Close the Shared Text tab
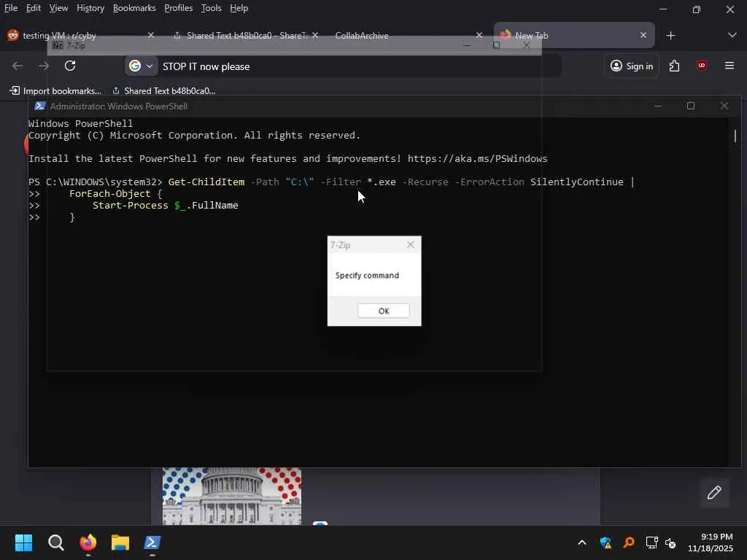The width and height of the screenshot is (747, 560). pos(315,35)
